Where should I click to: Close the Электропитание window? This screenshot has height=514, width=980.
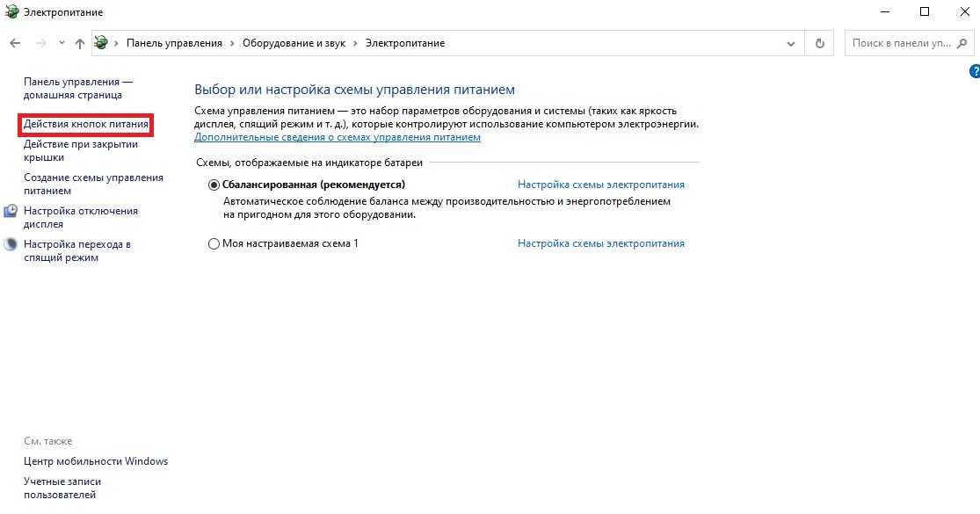tap(964, 12)
